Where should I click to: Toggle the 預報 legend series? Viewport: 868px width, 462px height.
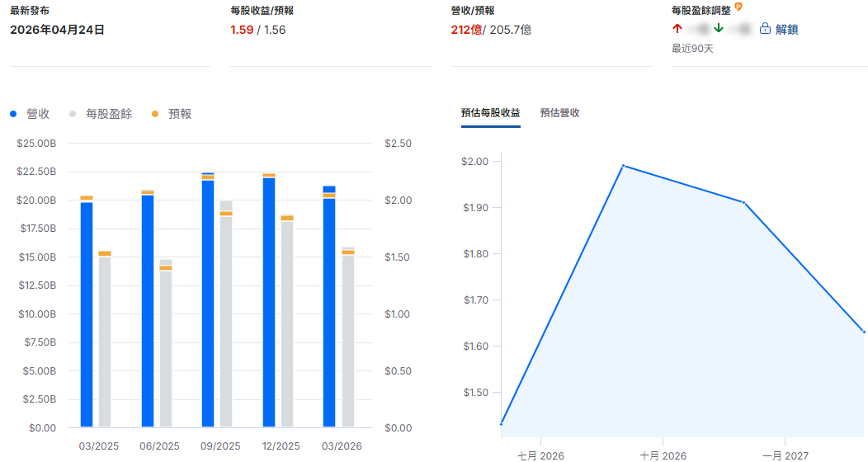[x=172, y=114]
